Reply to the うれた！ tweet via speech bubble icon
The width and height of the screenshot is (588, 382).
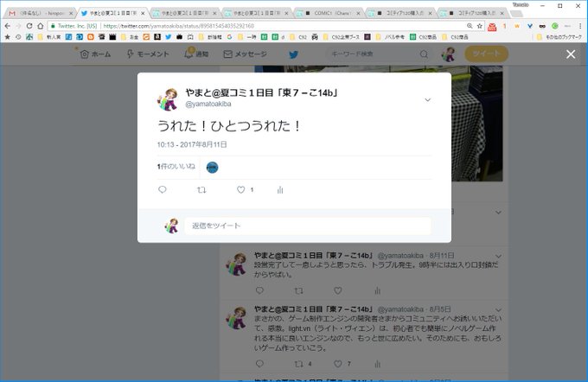click(x=163, y=189)
